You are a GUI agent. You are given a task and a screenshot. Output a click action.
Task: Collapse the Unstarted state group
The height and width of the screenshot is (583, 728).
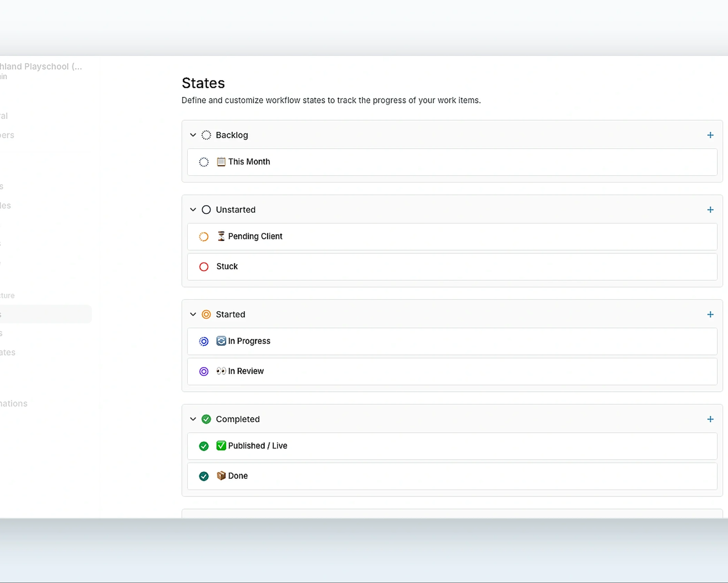point(193,210)
